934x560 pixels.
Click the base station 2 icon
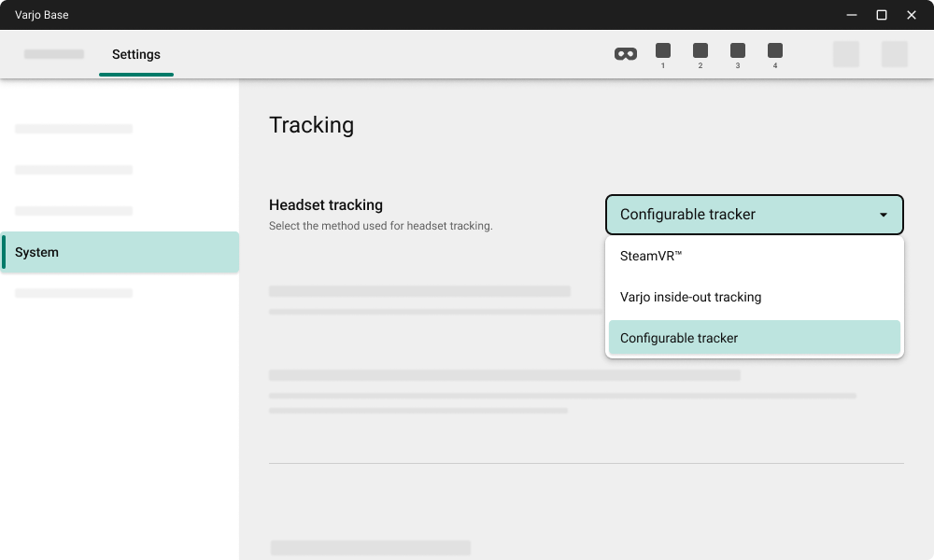coord(700,53)
